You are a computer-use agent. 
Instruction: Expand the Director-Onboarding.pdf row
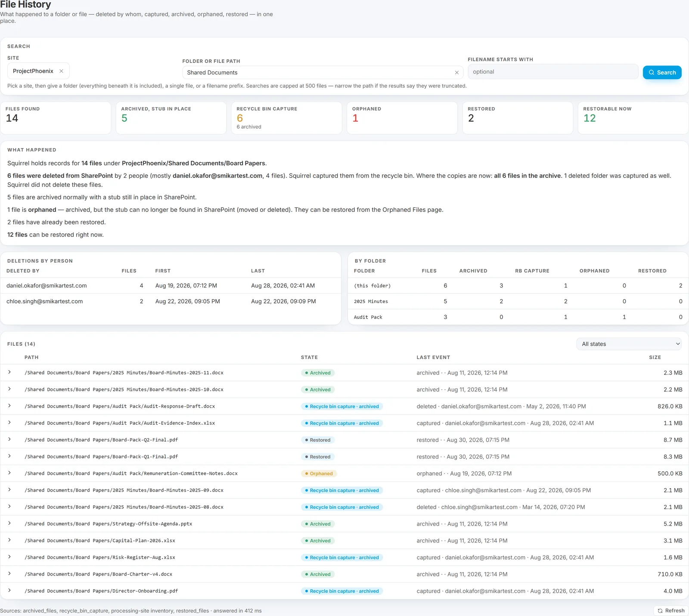point(9,591)
